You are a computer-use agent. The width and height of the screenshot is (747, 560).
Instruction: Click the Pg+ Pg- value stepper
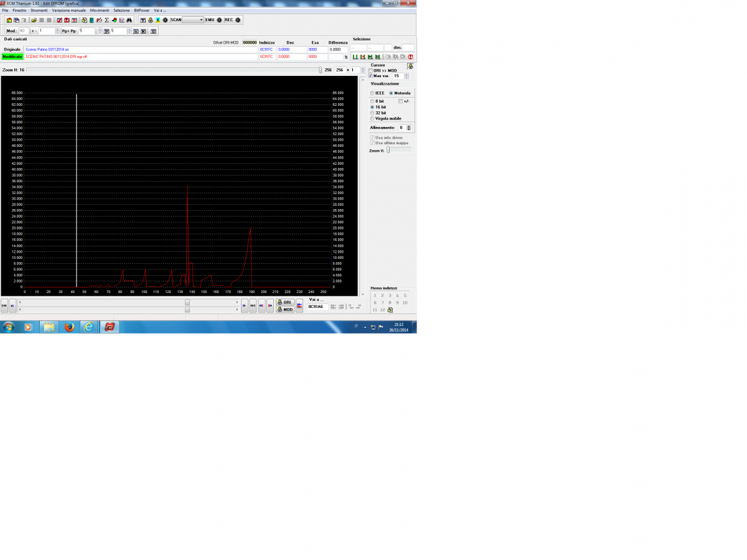point(100,30)
